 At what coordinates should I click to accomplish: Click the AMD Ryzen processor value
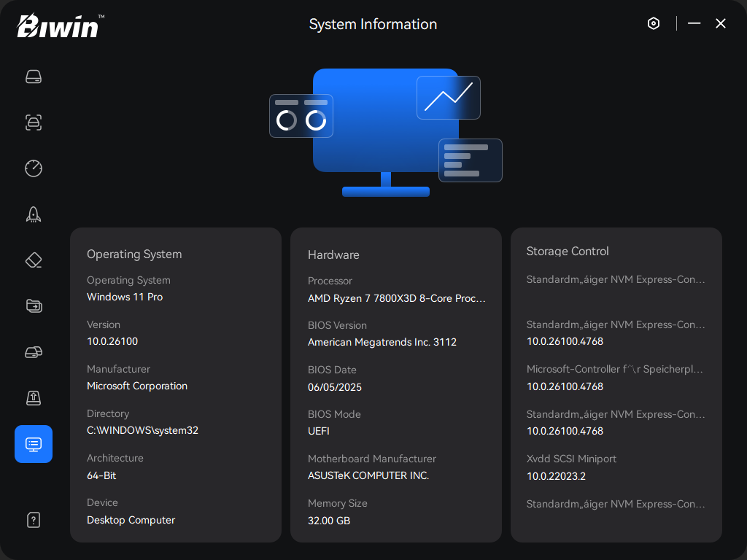click(x=396, y=298)
